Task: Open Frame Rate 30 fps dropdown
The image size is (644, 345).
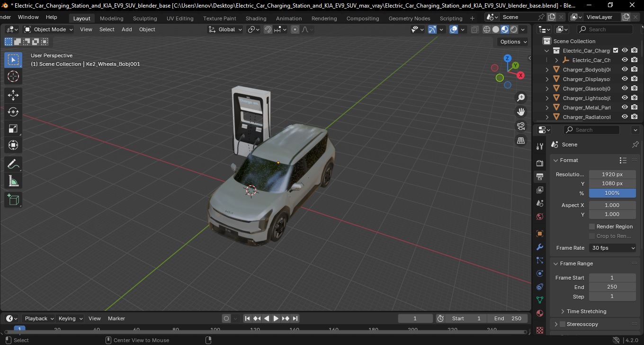Action: [613, 248]
